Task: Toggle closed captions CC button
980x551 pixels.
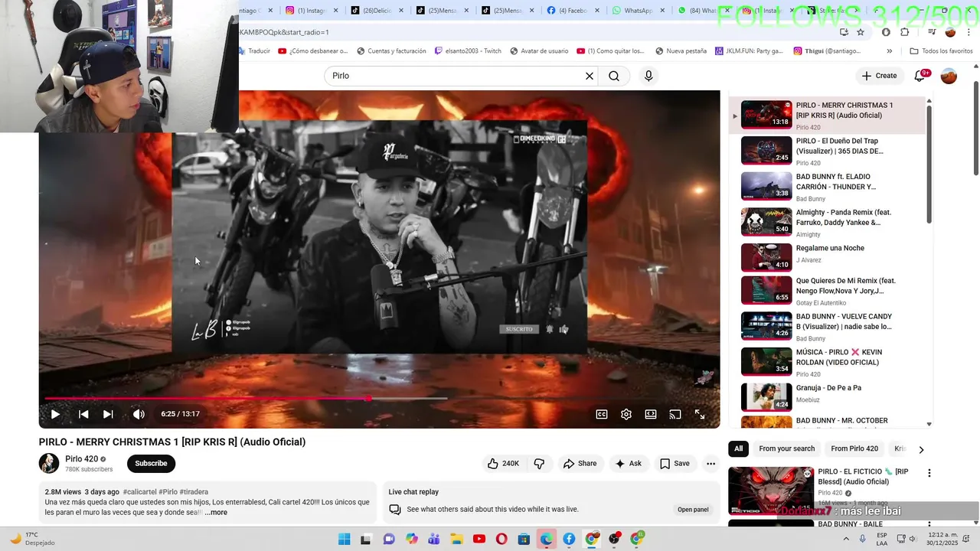Action: [x=602, y=414]
